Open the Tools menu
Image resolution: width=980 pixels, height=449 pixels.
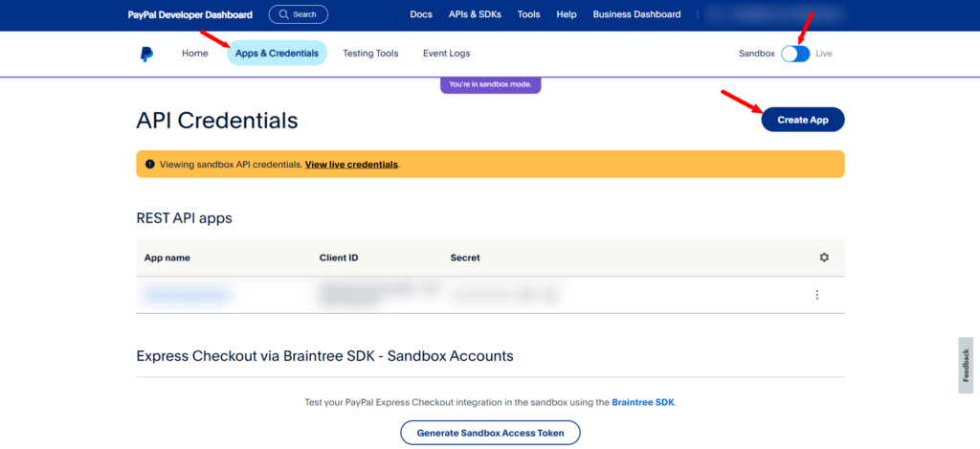click(x=528, y=14)
